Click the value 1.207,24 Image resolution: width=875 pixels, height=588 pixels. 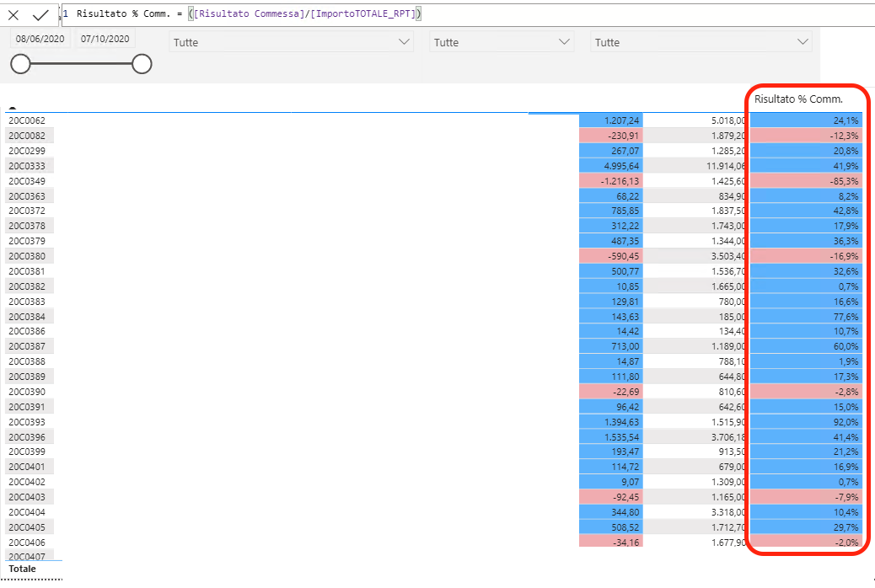(x=621, y=120)
